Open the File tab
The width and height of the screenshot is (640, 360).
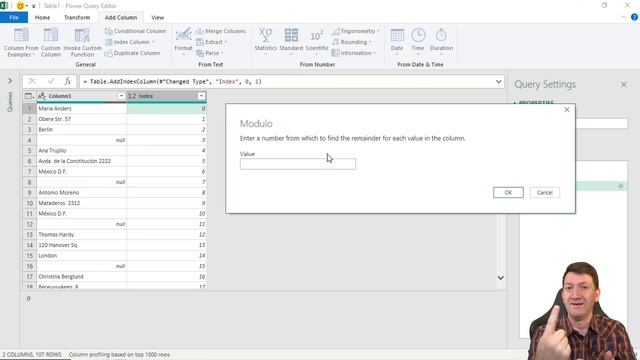(14, 18)
